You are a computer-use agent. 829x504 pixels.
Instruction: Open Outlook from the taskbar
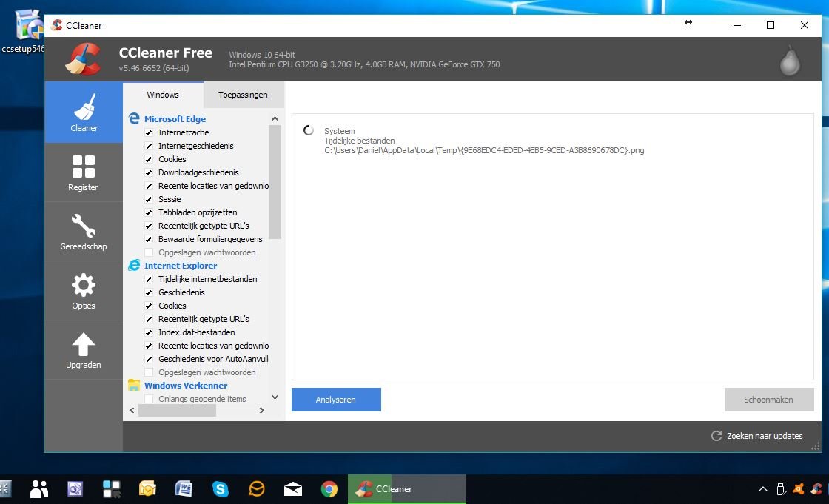coord(147,489)
